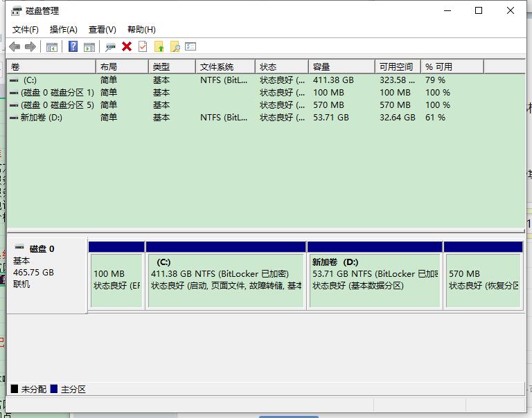Toggle the action pane toolbar icon
The width and height of the screenshot is (532, 418).
[x=89, y=46]
